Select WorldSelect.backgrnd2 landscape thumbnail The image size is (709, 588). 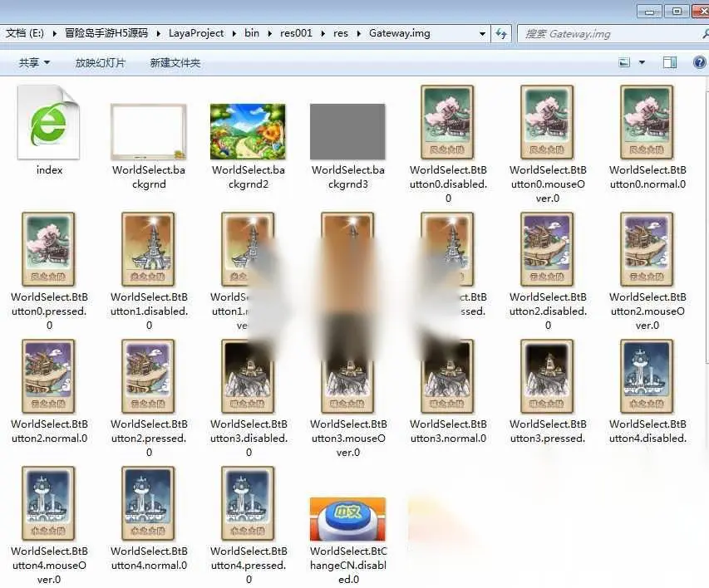click(248, 131)
